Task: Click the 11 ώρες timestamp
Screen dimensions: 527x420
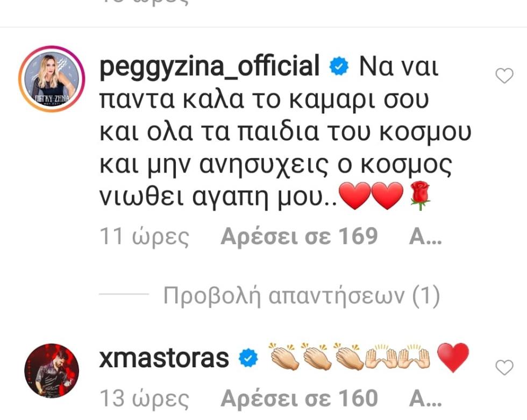Action: pos(145,237)
